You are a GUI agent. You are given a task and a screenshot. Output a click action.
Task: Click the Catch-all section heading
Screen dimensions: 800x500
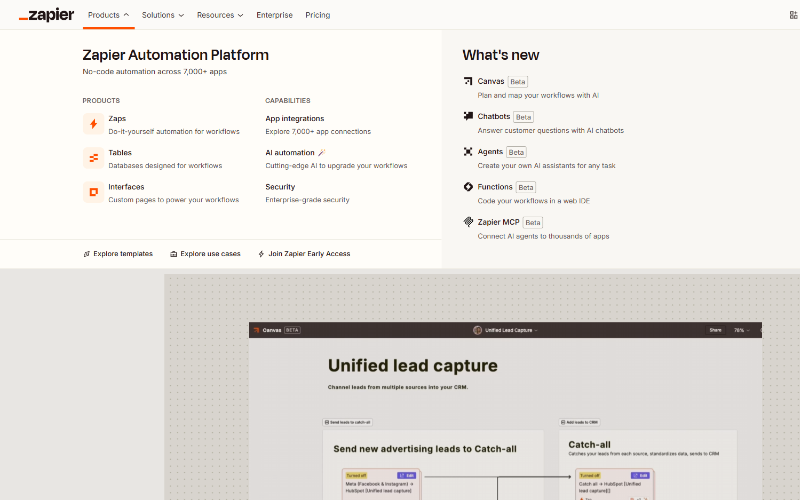(589, 445)
